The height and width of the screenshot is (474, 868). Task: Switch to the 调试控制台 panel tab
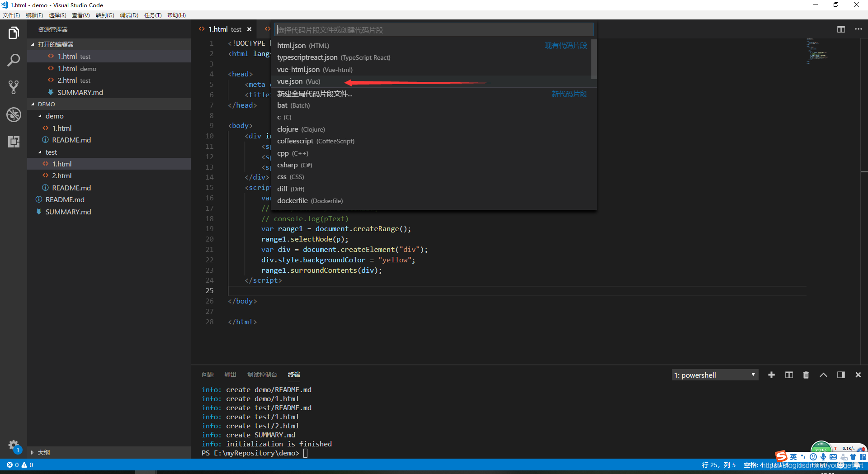(262, 374)
